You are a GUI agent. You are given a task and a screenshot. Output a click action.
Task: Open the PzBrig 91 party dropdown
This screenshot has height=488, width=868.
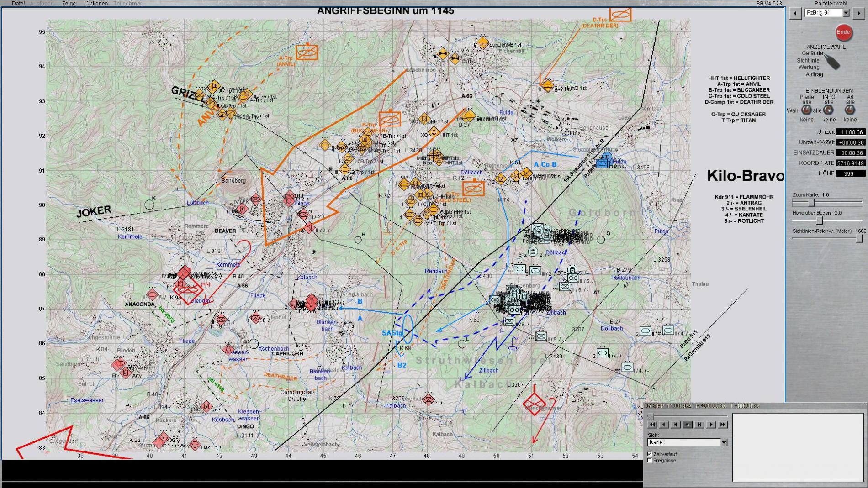pyautogui.click(x=846, y=13)
